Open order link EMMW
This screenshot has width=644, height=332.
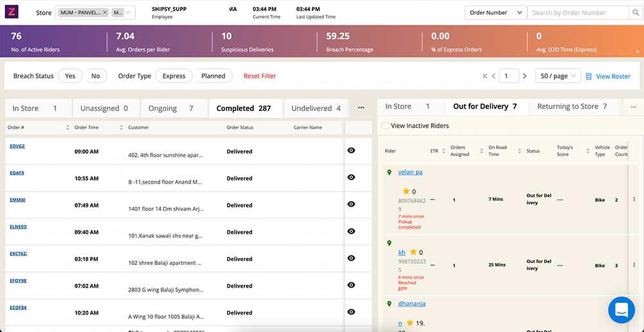(17, 200)
